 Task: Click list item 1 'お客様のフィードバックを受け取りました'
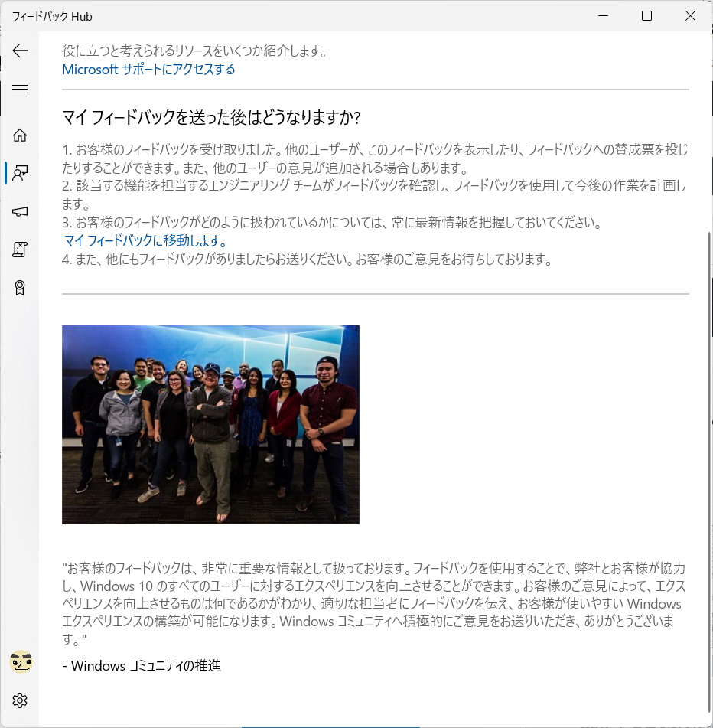point(376,158)
